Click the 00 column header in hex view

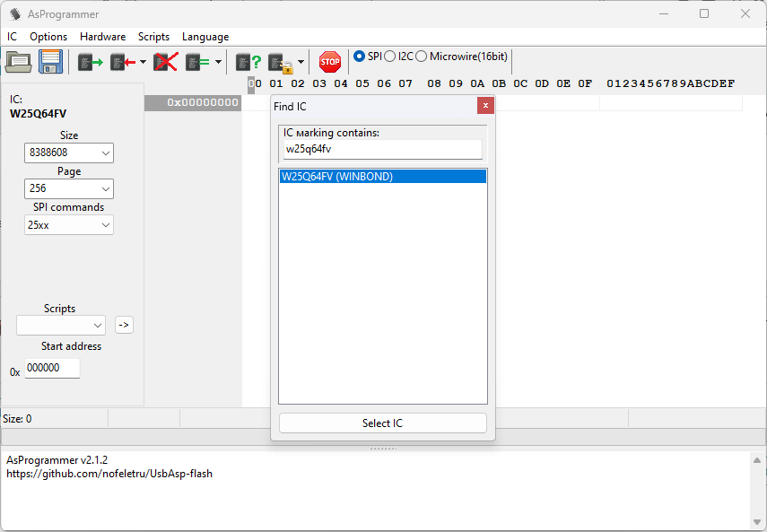click(x=255, y=83)
